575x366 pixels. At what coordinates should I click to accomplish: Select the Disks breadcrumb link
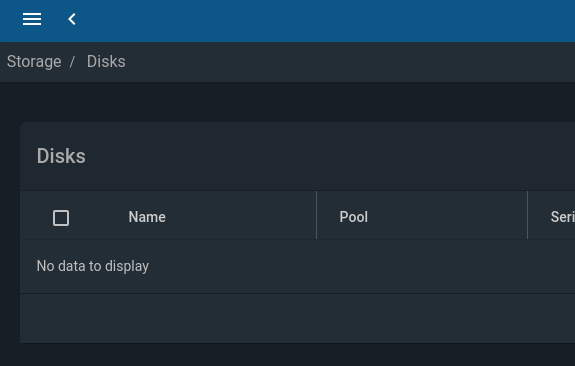(x=106, y=62)
